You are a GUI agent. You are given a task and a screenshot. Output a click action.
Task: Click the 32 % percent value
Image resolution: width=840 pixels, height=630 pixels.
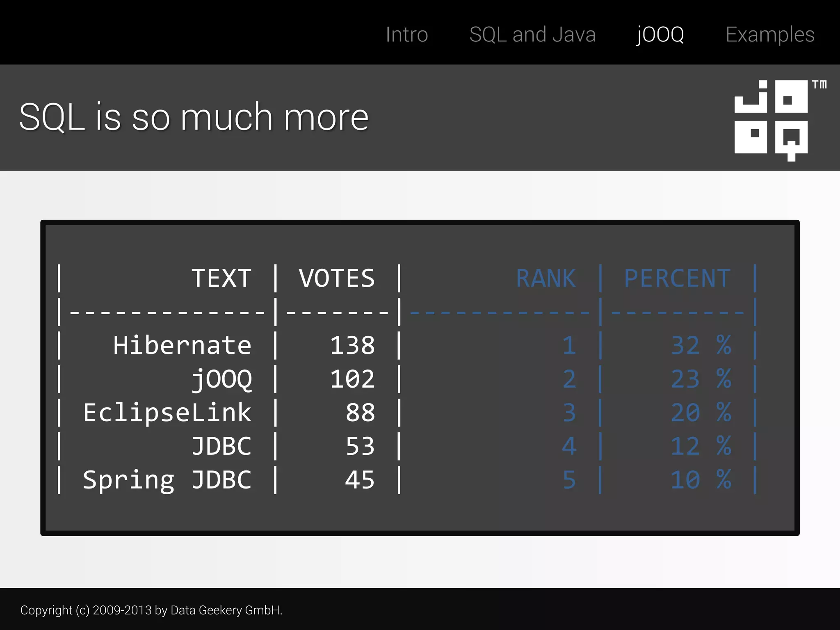(701, 345)
